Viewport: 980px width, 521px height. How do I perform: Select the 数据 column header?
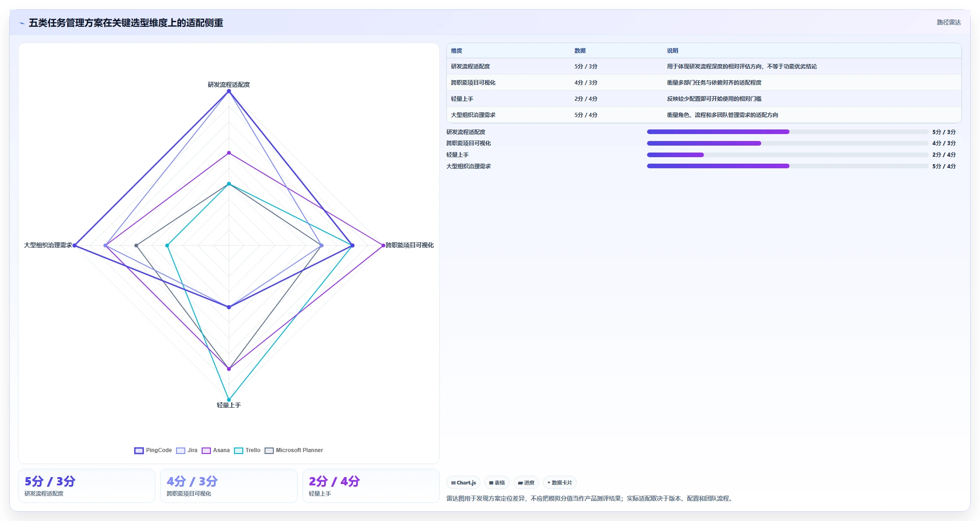coord(580,51)
